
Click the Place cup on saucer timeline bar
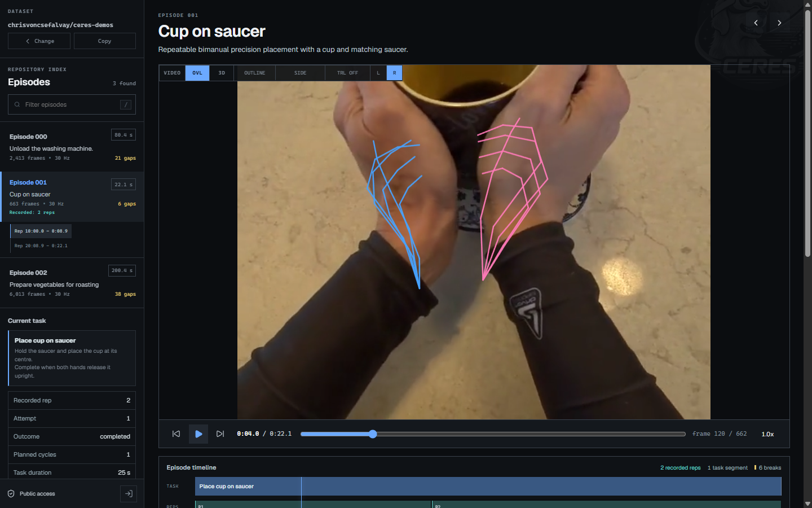pyautogui.click(x=488, y=486)
